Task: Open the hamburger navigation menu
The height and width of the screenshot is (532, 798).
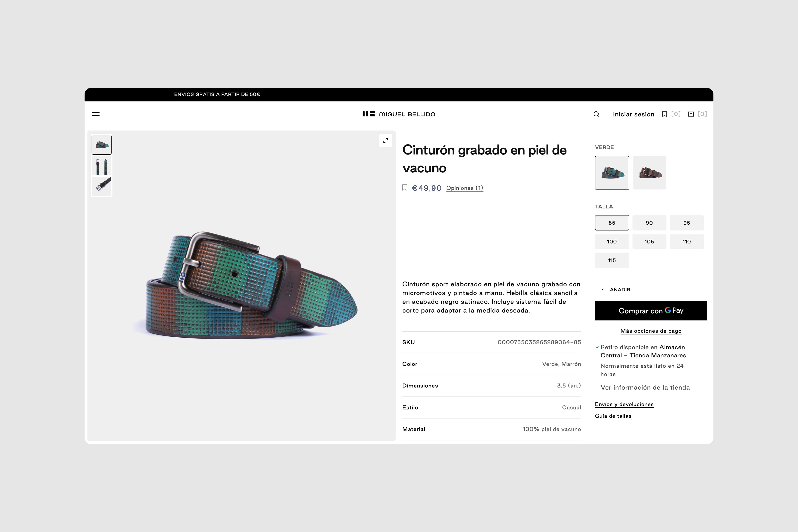Action: [x=96, y=114]
